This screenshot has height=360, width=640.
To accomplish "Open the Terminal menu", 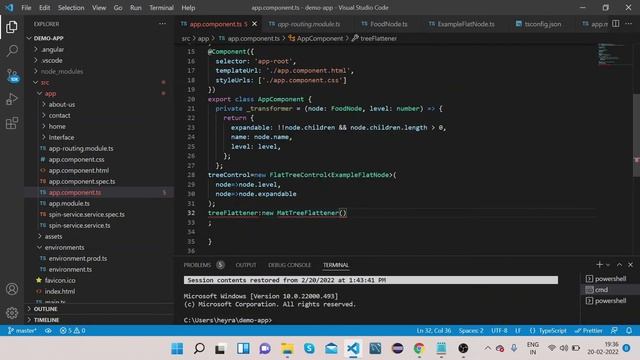I will pyautogui.click(x=161, y=8).
